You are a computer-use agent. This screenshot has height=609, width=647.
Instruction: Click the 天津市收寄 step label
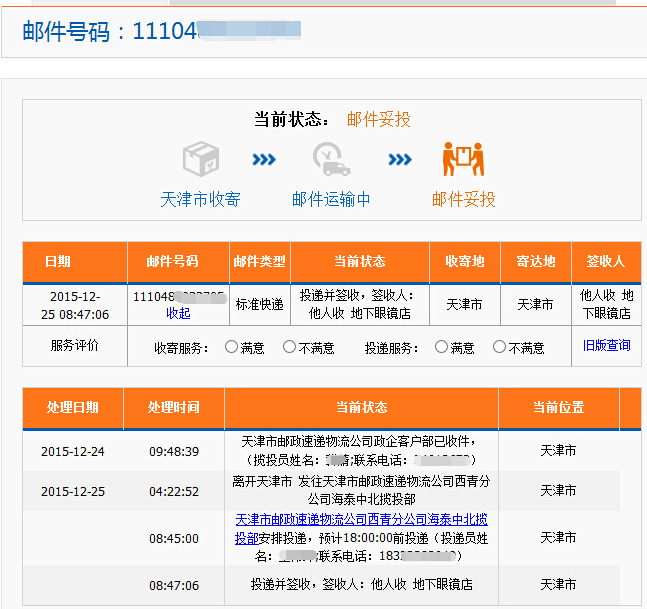[201, 199]
